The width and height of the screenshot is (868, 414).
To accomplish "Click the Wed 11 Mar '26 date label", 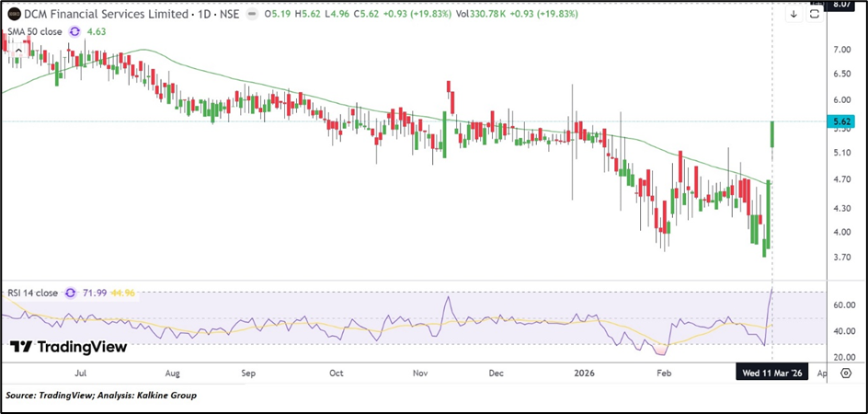I will [x=769, y=374].
